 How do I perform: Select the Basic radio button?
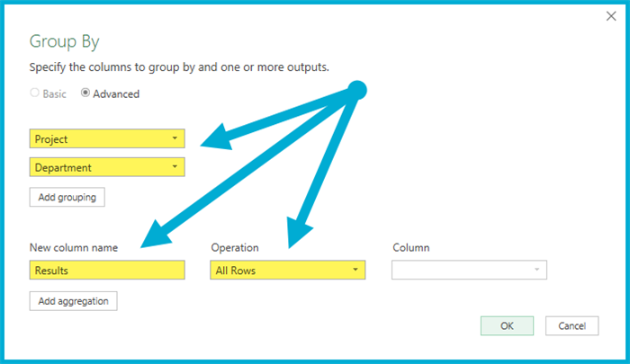coord(36,93)
